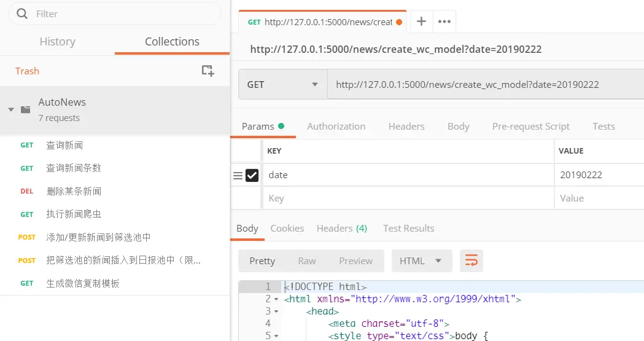Viewport: 644px width, 341px height.
Task: Collapse the AutoNews collection arrow
Action: (x=11, y=110)
